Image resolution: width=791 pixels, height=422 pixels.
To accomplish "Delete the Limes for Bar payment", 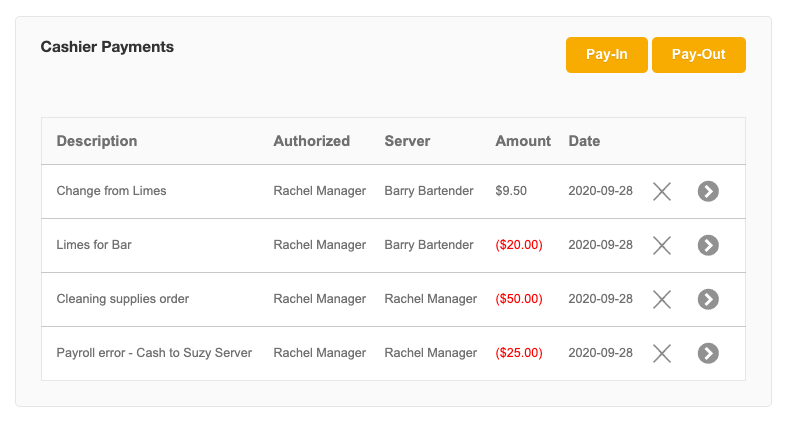I will click(x=661, y=245).
